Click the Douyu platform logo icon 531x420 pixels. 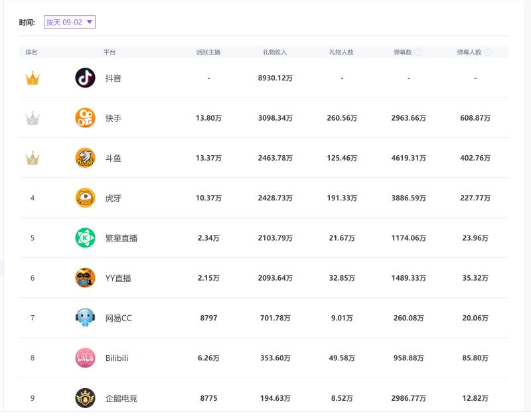coord(85,158)
